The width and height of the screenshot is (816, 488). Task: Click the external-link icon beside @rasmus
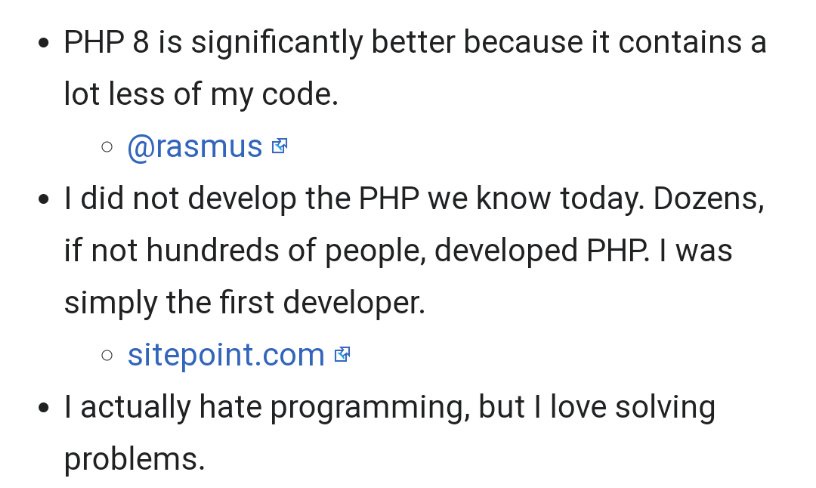(279, 146)
